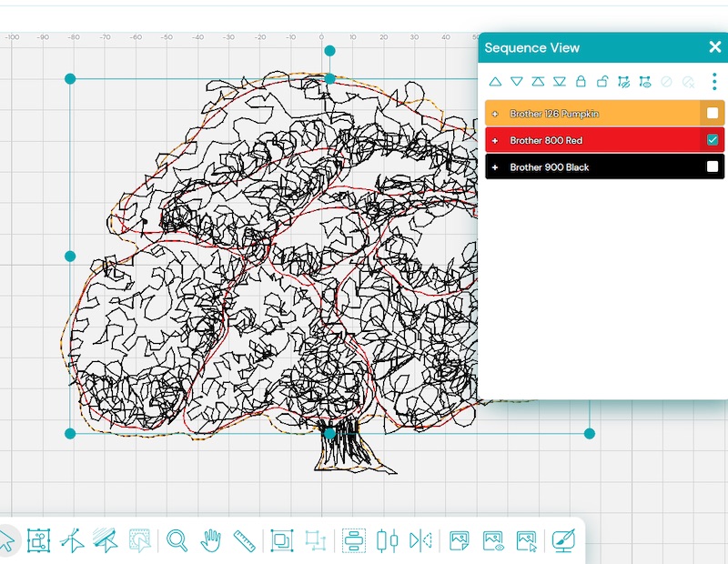
Task: Show selected objects with eye icon
Action: click(x=645, y=82)
